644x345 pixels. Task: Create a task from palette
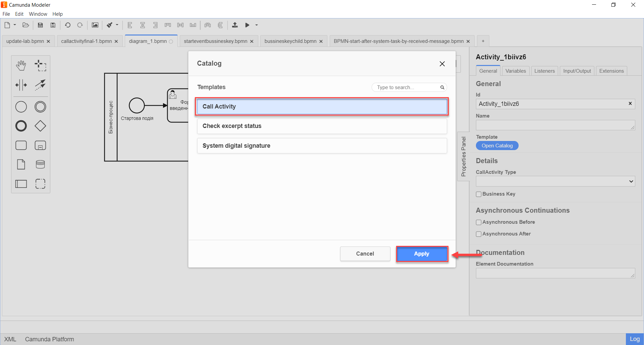21,145
